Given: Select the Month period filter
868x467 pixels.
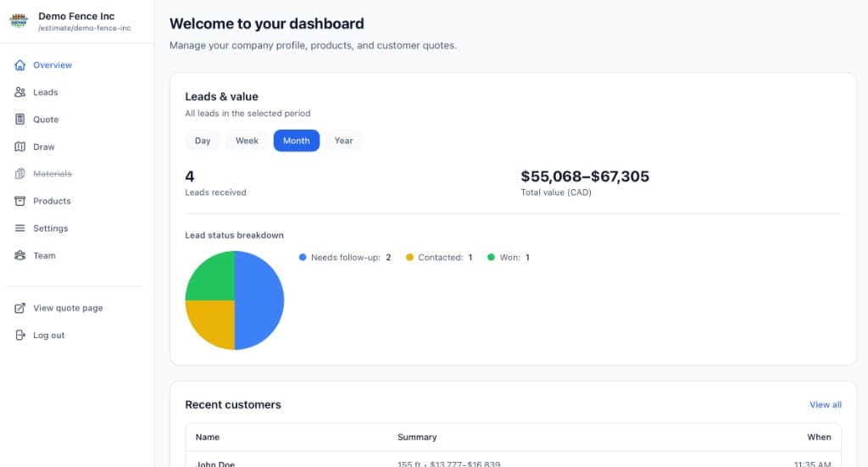Looking at the screenshot, I should click(296, 141).
